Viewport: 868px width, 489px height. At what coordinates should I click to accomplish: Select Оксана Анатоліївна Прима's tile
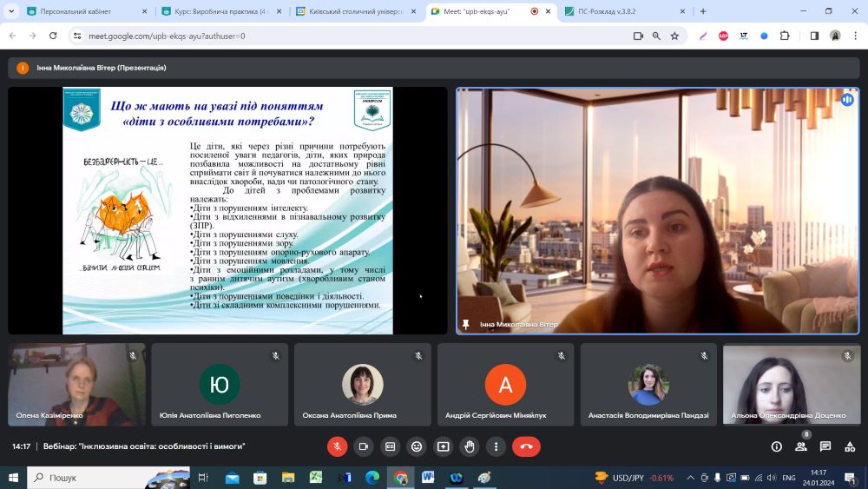pos(363,384)
